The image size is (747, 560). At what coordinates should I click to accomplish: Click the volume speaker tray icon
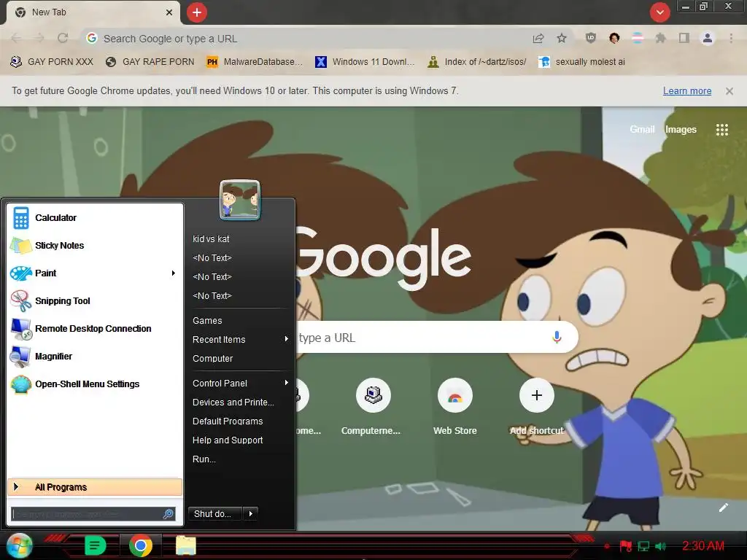661,546
